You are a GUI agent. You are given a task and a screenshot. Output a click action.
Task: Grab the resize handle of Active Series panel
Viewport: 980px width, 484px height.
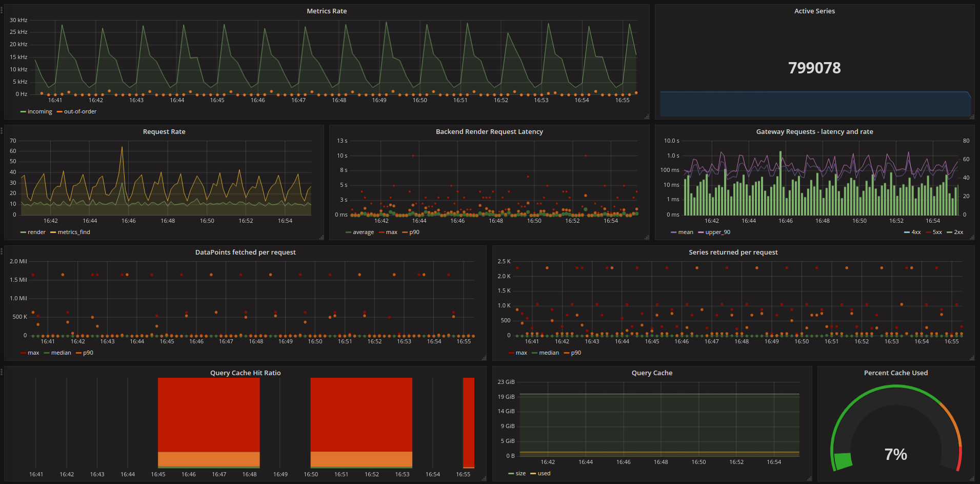972,117
